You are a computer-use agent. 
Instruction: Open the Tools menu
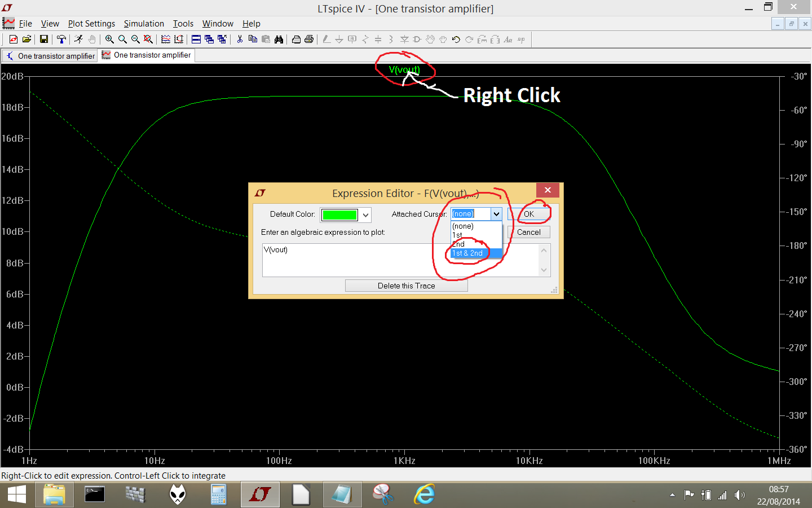(183, 24)
